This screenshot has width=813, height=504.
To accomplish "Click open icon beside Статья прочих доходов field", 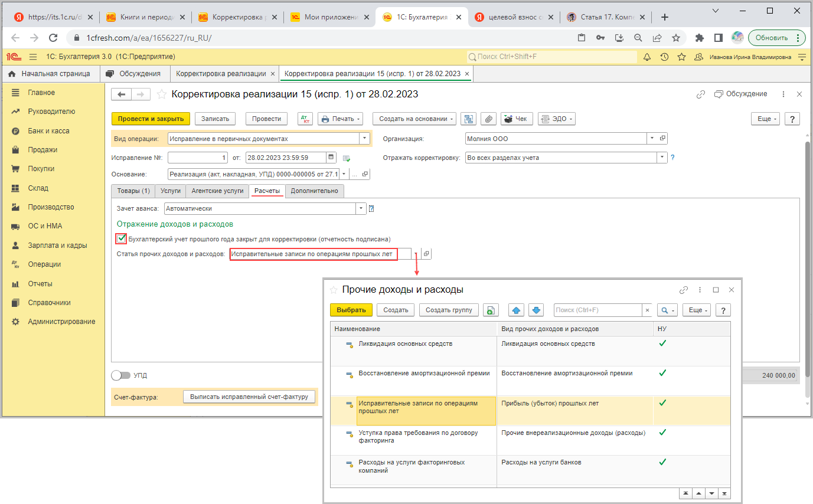I will (427, 254).
